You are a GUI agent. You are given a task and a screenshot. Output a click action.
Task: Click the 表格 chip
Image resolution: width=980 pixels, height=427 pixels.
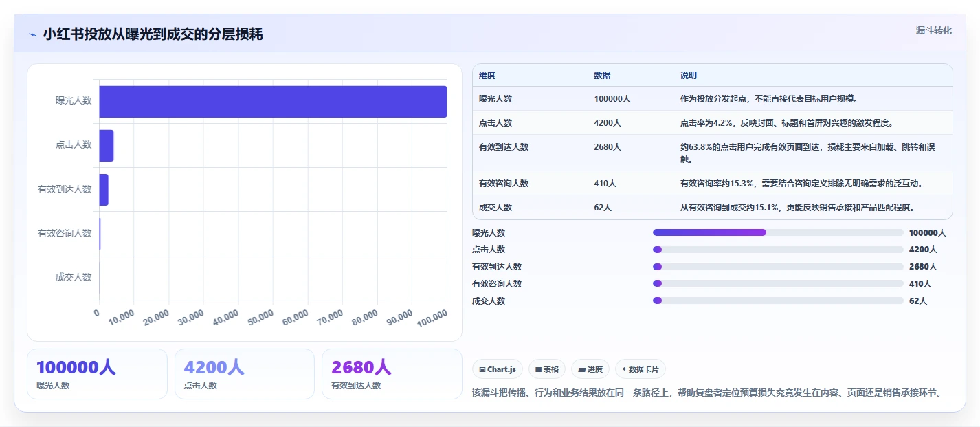click(x=547, y=369)
